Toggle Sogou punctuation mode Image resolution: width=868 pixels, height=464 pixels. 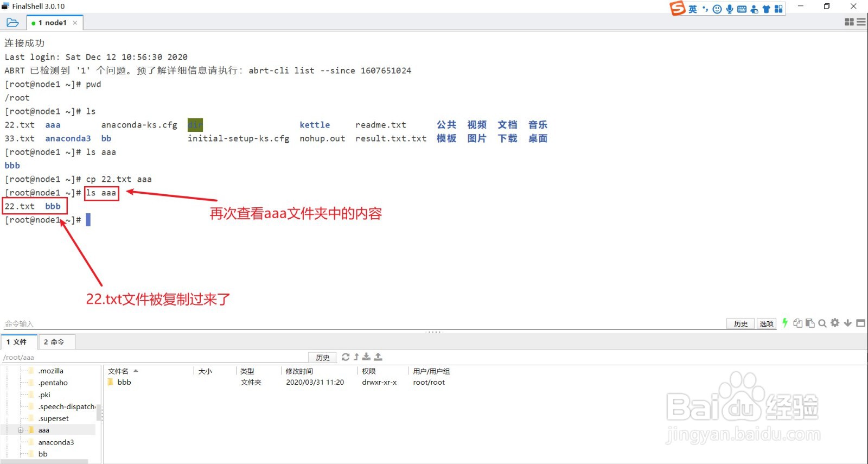(705, 9)
